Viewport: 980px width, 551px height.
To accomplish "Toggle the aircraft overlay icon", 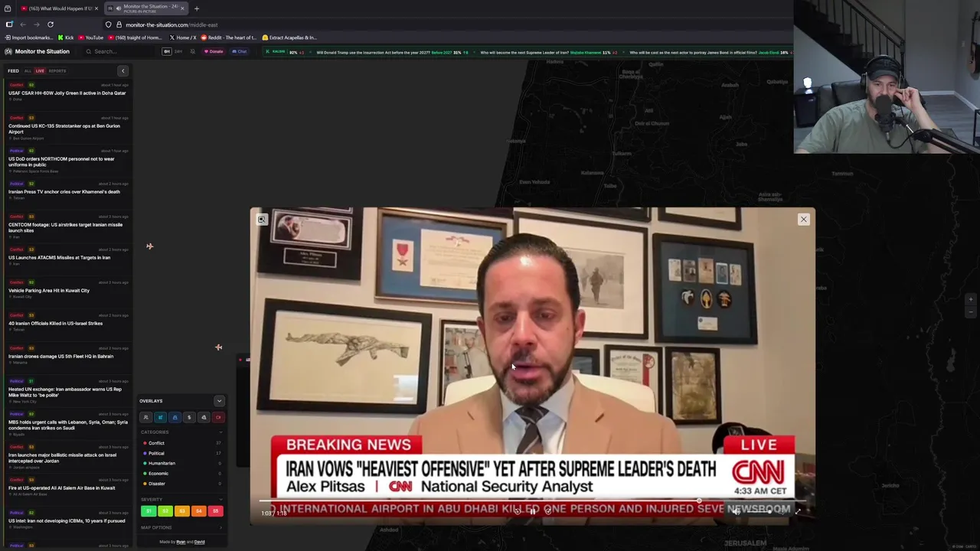I will pyautogui.click(x=160, y=417).
